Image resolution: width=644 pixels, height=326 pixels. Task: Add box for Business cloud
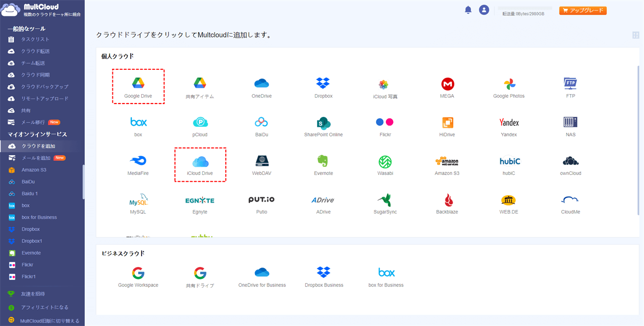tap(386, 276)
